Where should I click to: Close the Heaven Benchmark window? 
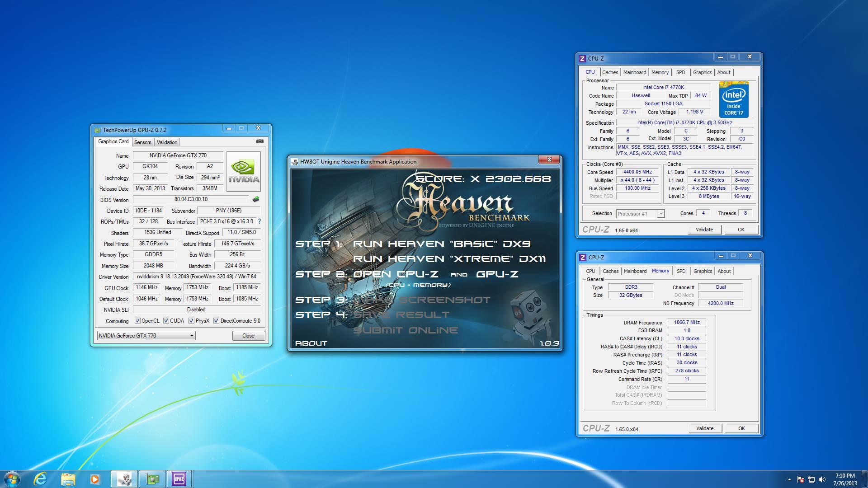click(549, 160)
